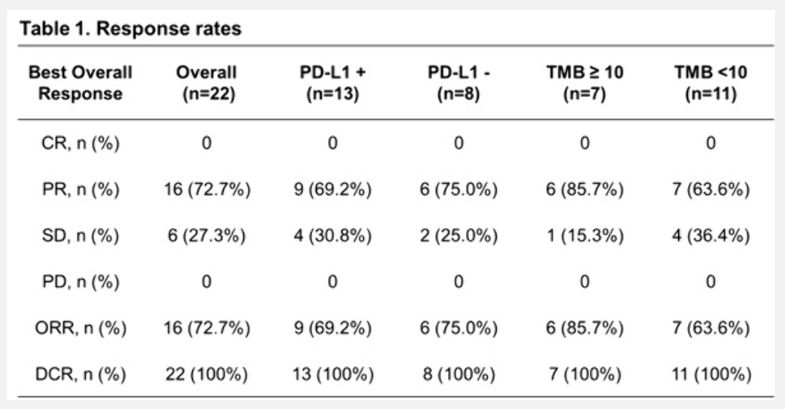The height and width of the screenshot is (409, 785).
Task: Select the SD Overall cell '6 (27.3%)'
Action: tap(207, 237)
